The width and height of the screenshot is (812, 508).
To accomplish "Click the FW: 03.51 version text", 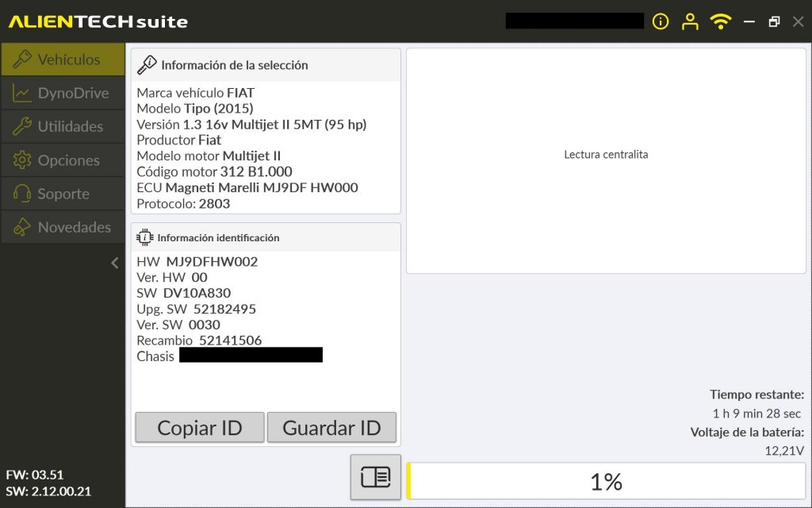I will tap(35, 475).
